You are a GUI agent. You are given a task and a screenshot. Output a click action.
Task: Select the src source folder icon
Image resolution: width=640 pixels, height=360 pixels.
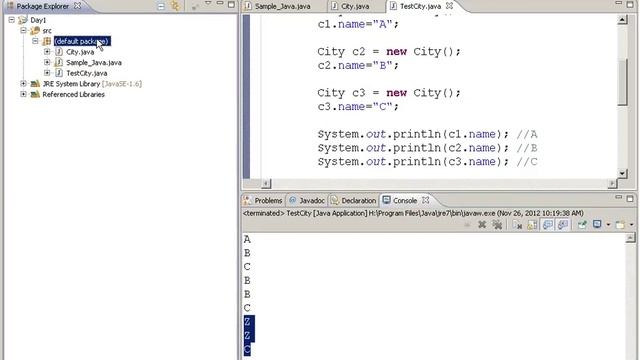(x=35, y=30)
